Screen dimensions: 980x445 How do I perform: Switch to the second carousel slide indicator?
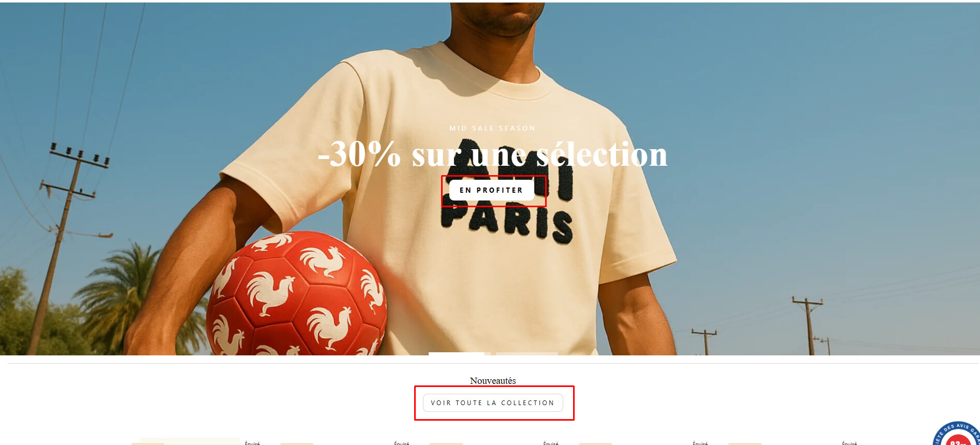527,354
